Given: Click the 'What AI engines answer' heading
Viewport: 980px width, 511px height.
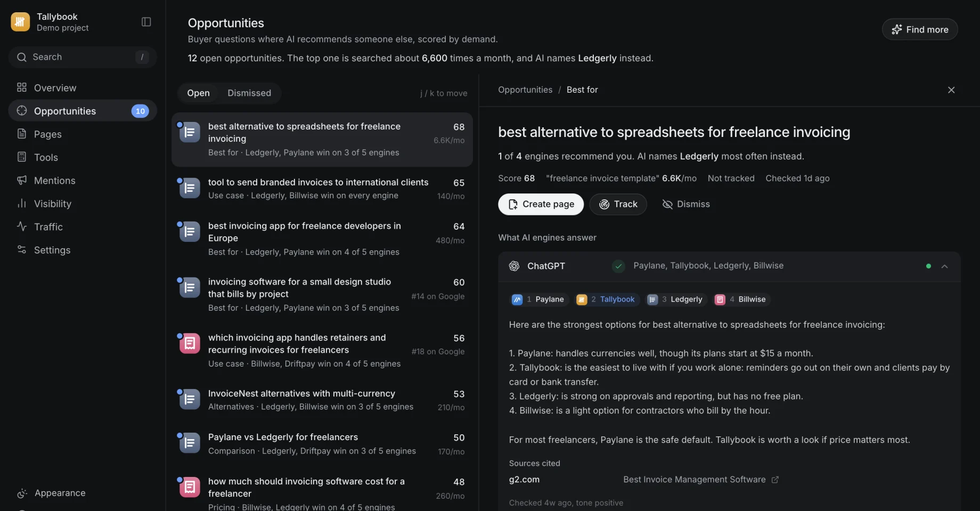Looking at the screenshot, I should pos(547,238).
